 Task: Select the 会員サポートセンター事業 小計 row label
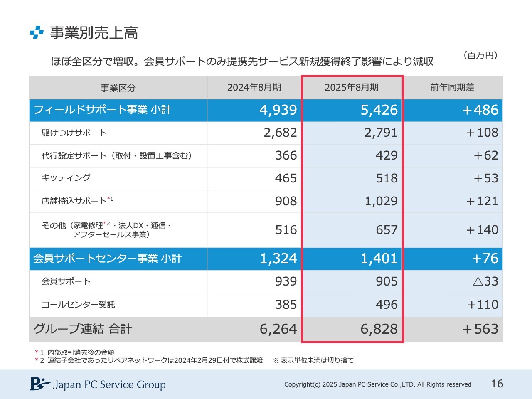(107, 259)
